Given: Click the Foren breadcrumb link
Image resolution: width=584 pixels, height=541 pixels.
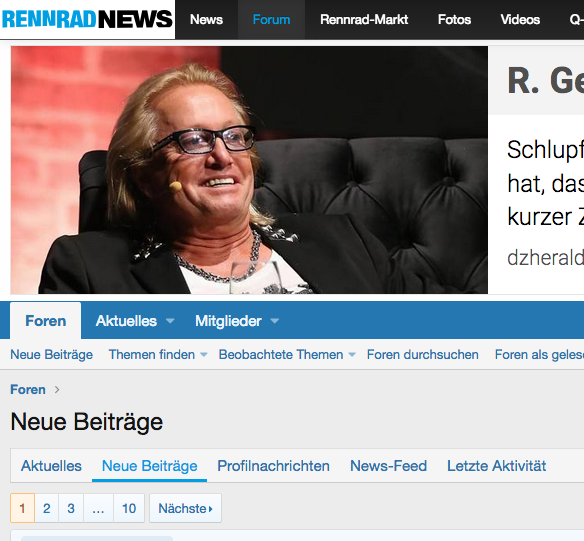Looking at the screenshot, I should [28, 390].
